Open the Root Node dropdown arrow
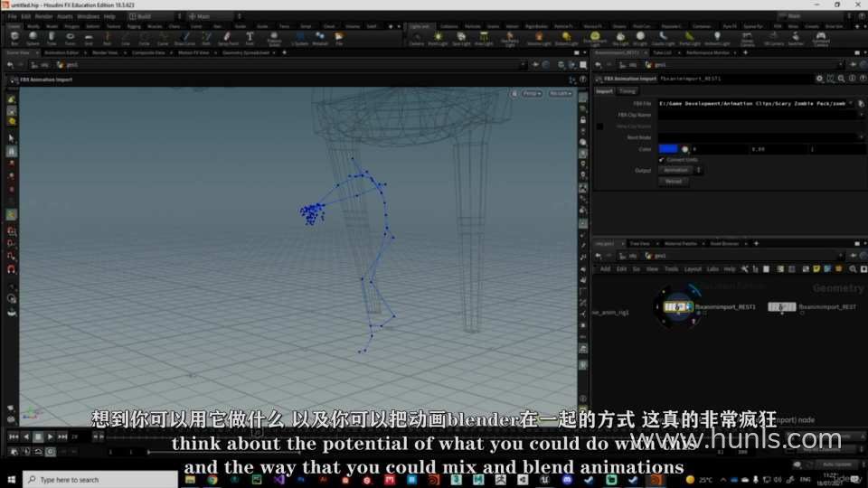Viewport: 868px width, 488px height. point(861,136)
